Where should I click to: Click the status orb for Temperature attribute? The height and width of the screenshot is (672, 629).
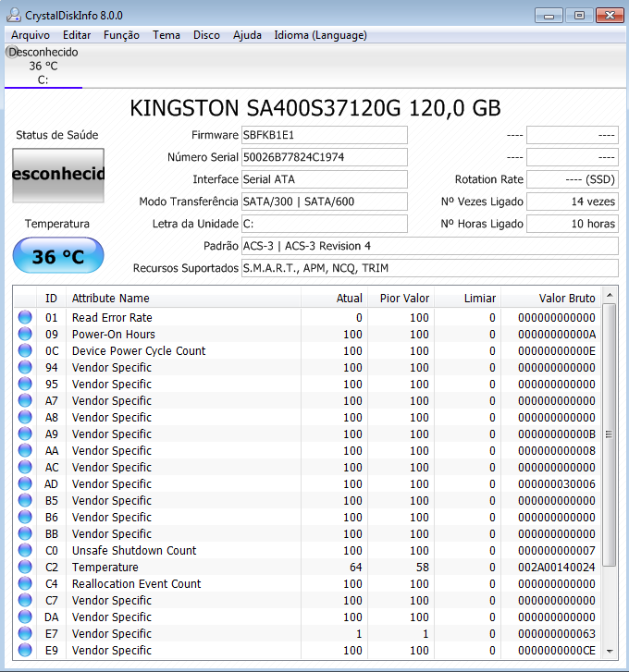[x=25, y=567]
